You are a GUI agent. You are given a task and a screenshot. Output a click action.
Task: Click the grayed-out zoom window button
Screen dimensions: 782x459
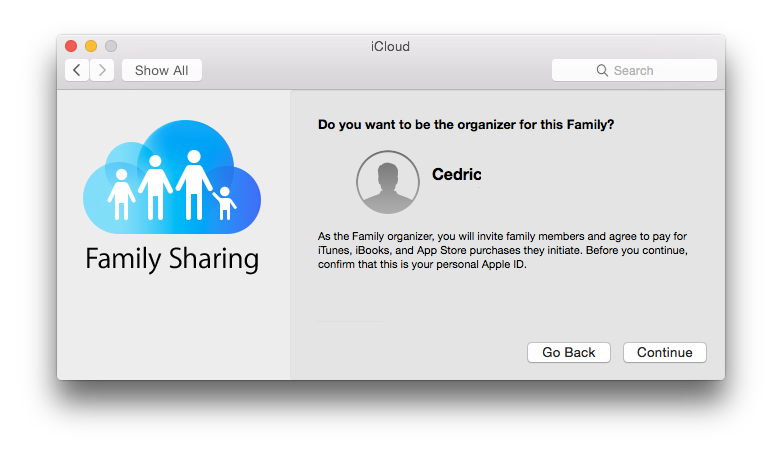111,46
